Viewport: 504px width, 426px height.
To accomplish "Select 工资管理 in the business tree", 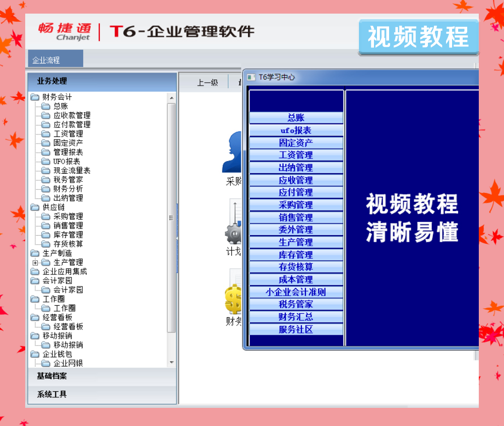I will [x=68, y=133].
